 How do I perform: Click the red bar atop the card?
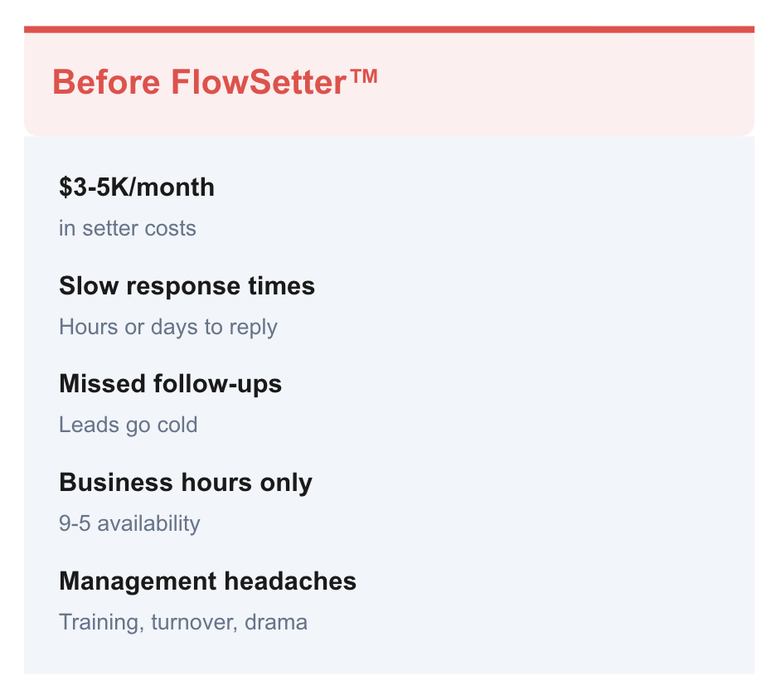(x=389, y=29)
